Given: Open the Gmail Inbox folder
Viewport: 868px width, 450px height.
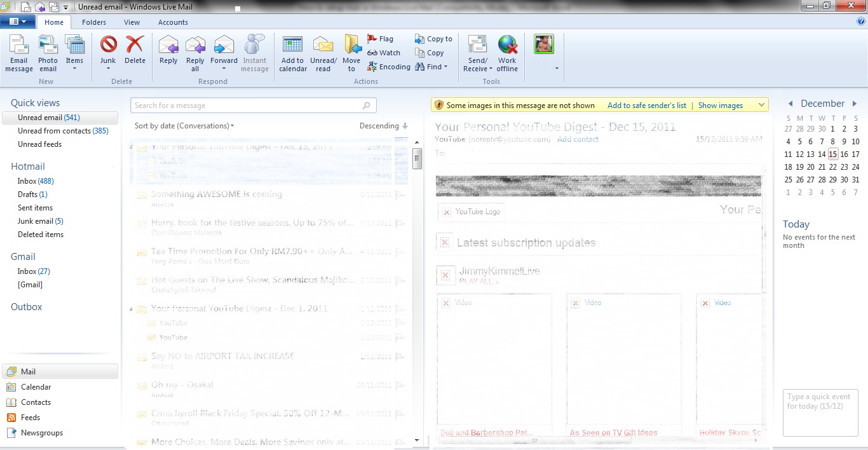Looking at the screenshot, I should tap(34, 271).
